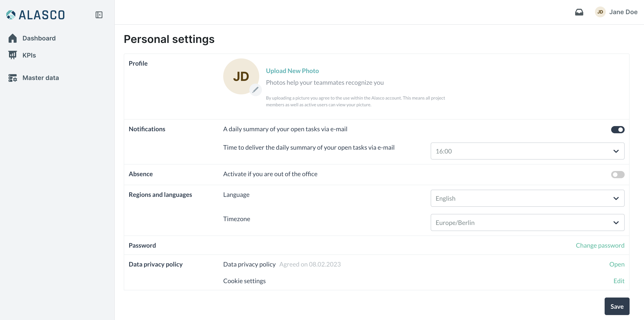644x320 pixels.
Task: Click the 'Notifications' section label
Action: [x=147, y=129]
